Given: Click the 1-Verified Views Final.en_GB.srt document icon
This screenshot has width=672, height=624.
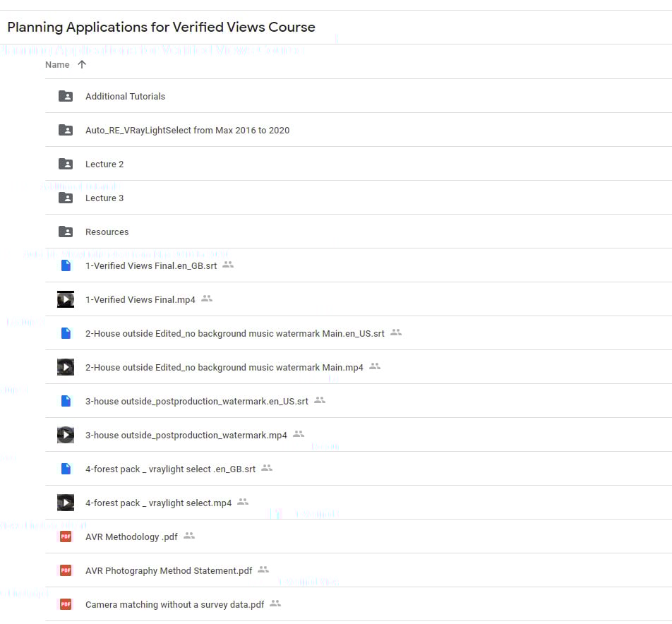Looking at the screenshot, I should pyautogui.click(x=66, y=265).
